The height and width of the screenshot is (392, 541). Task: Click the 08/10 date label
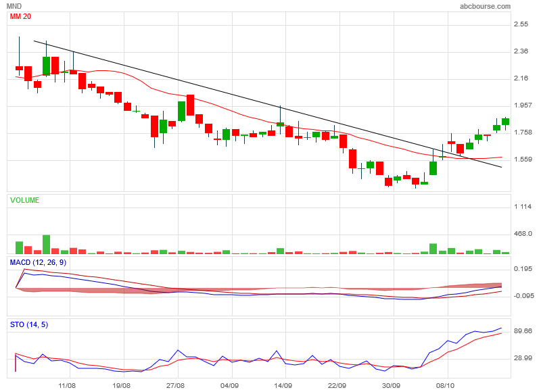tap(445, 385)
